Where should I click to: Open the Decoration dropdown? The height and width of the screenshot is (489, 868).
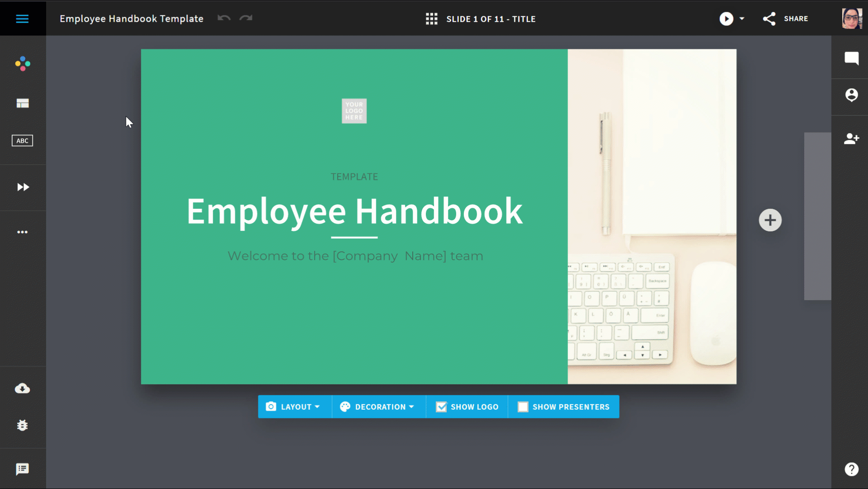pos(378,407)
